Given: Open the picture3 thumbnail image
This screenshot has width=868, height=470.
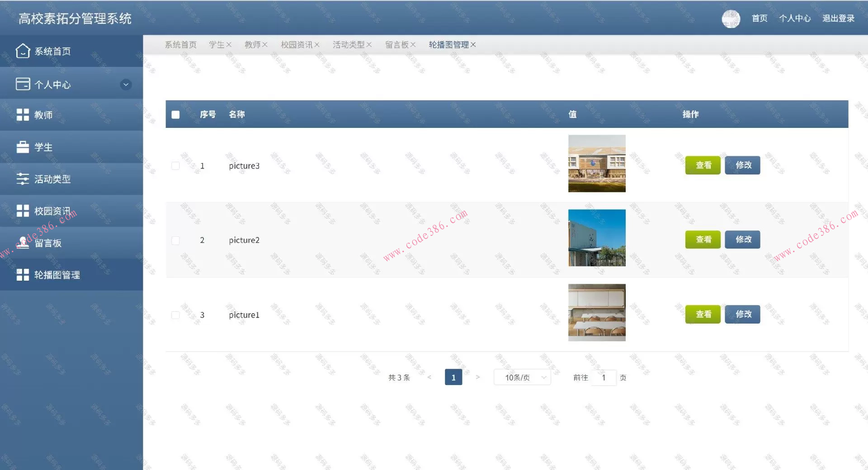Looking at the screenshot, I should (x=597, y=164).
